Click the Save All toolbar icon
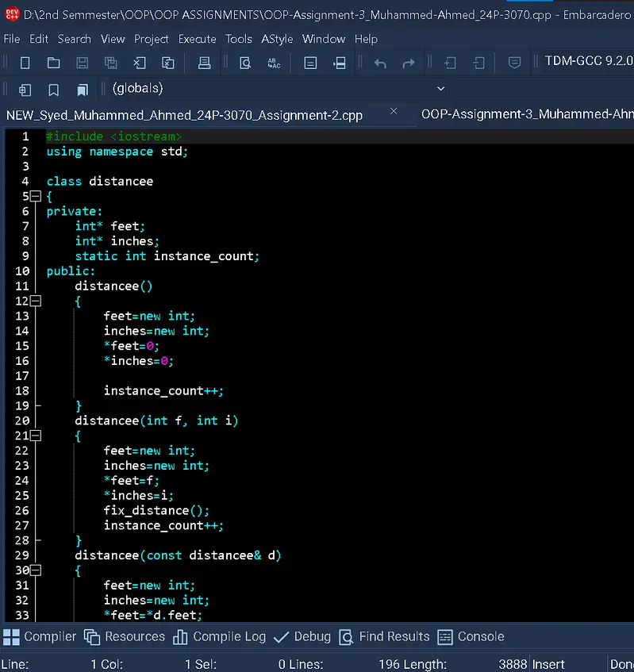This screenshot has width=634, height=672. click(110, 63)
